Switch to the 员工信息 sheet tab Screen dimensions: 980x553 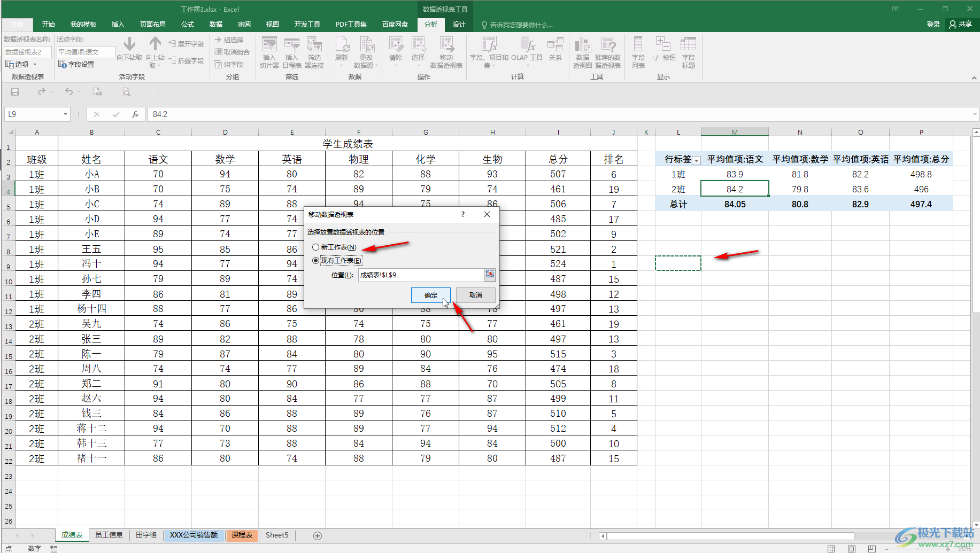(x=109, y=535)
